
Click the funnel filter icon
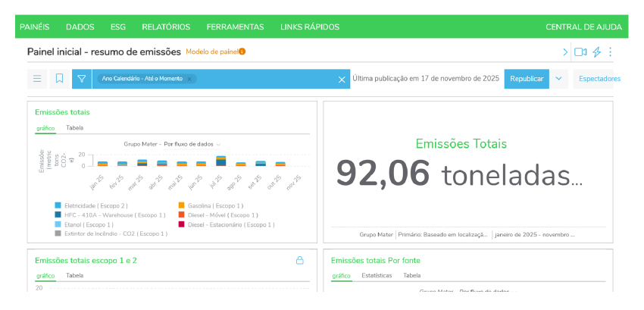82,79
